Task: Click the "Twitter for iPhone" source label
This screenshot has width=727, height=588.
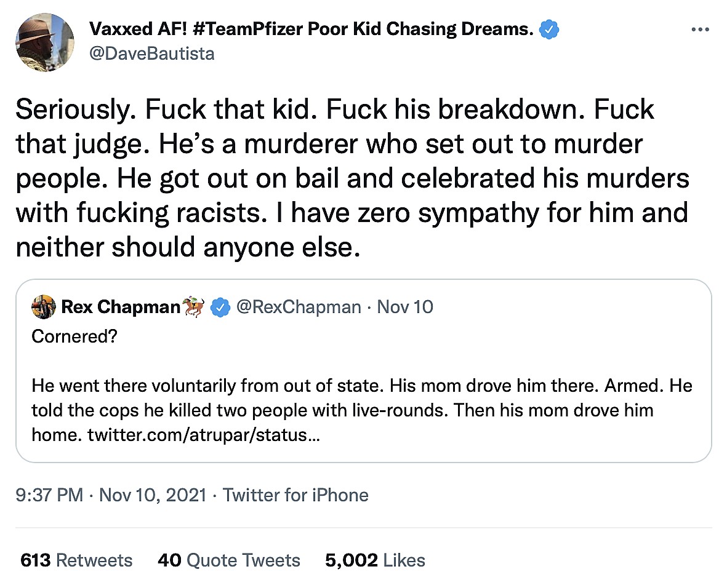Action: tap(295, 495)
